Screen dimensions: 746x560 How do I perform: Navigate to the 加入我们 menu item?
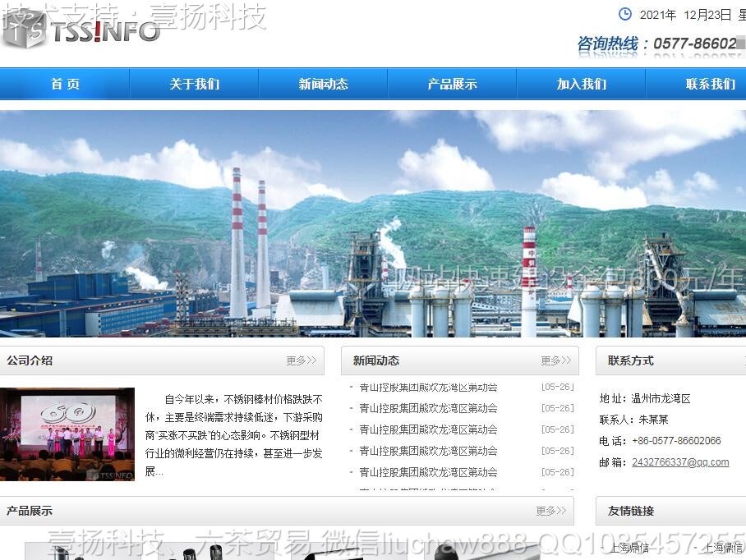581,84
